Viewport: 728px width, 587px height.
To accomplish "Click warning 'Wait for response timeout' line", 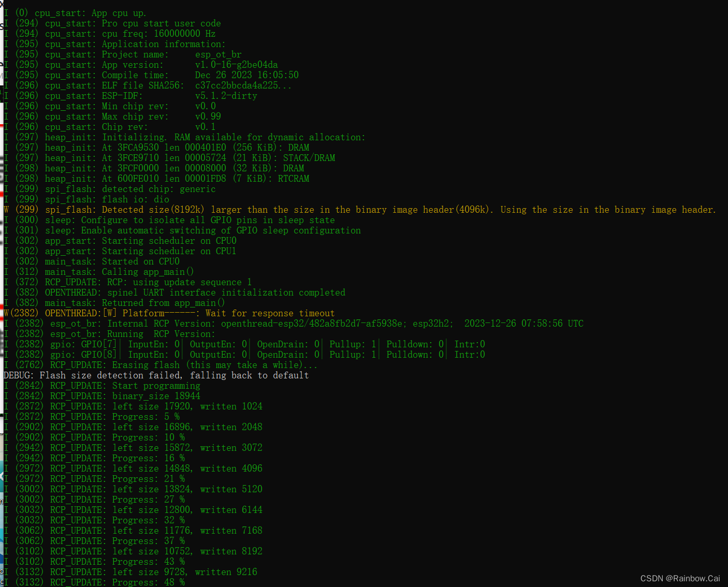I will pos(169,313).
